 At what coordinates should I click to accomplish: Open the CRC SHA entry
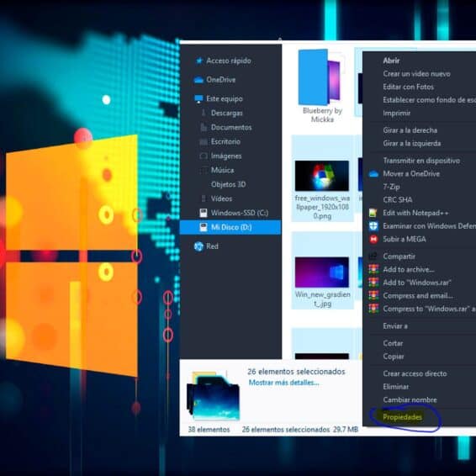(398, 200)
